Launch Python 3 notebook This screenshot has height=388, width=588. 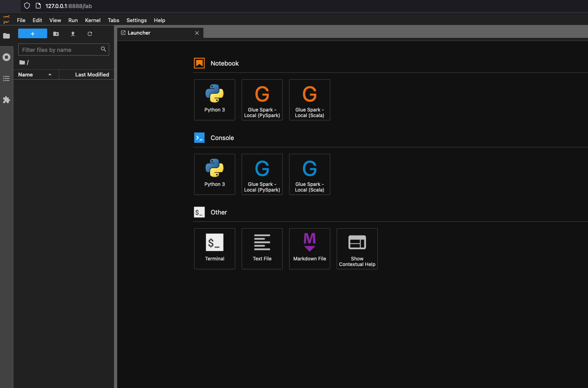point(215,99)
